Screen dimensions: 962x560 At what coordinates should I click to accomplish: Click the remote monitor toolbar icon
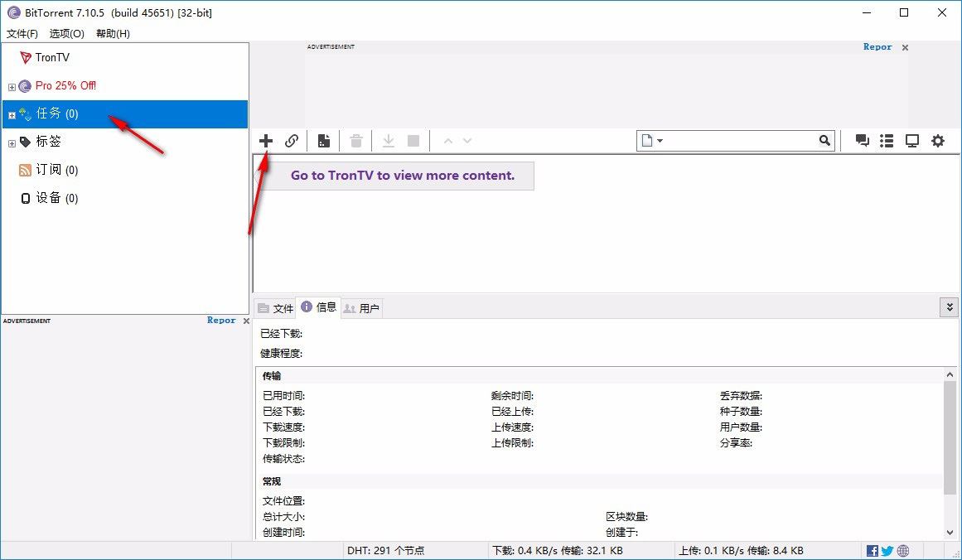click(x=912, y=141)
